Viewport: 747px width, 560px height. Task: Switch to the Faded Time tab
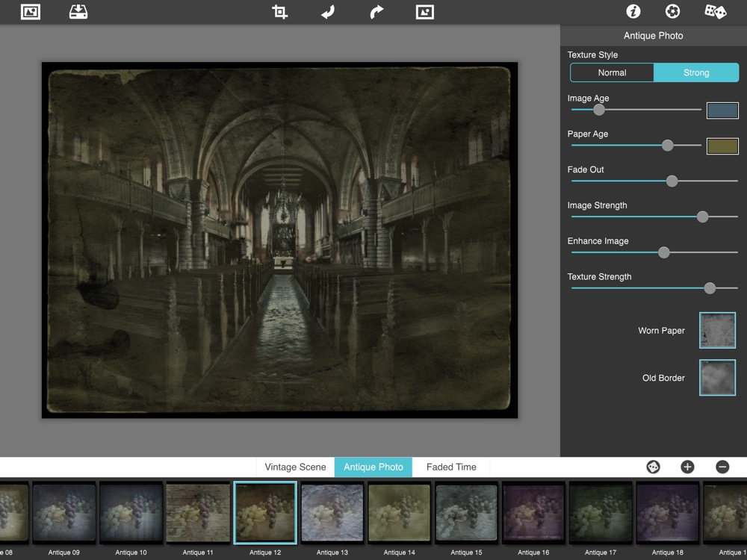point(451,467)
